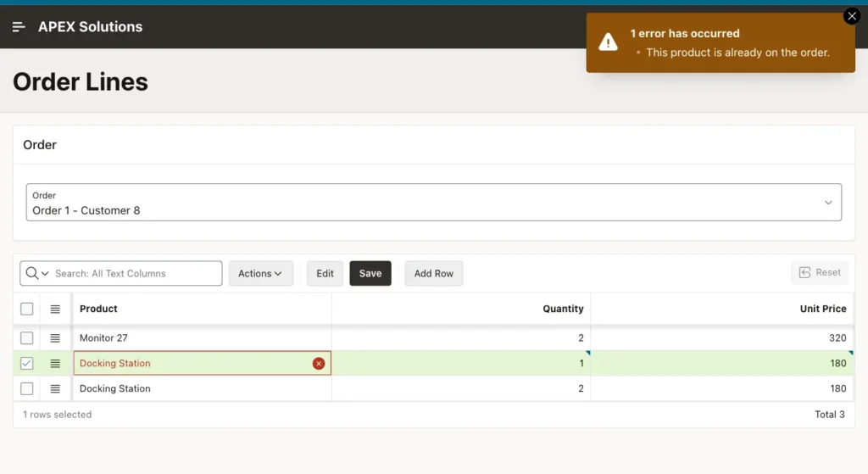Image resolution: width=868 pixels, height=474 pixels.
Task: Click the red error icon in Docking Station cell
Action: [319, 363]
